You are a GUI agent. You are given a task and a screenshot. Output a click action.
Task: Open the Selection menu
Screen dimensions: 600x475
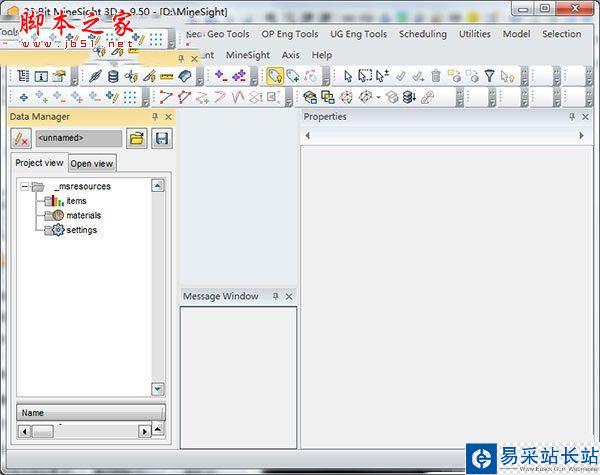562,34
